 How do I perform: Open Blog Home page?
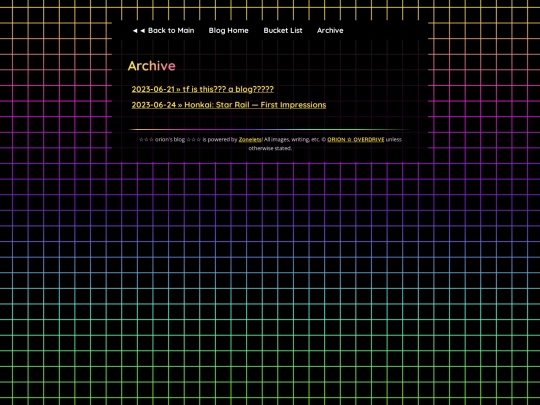pos(228,30)
